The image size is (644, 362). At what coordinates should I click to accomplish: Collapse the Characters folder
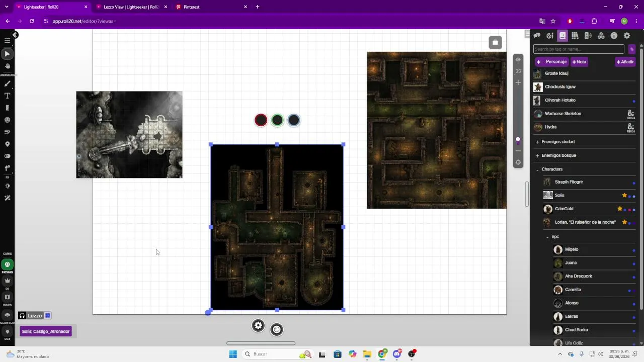[x=537, y=169]
